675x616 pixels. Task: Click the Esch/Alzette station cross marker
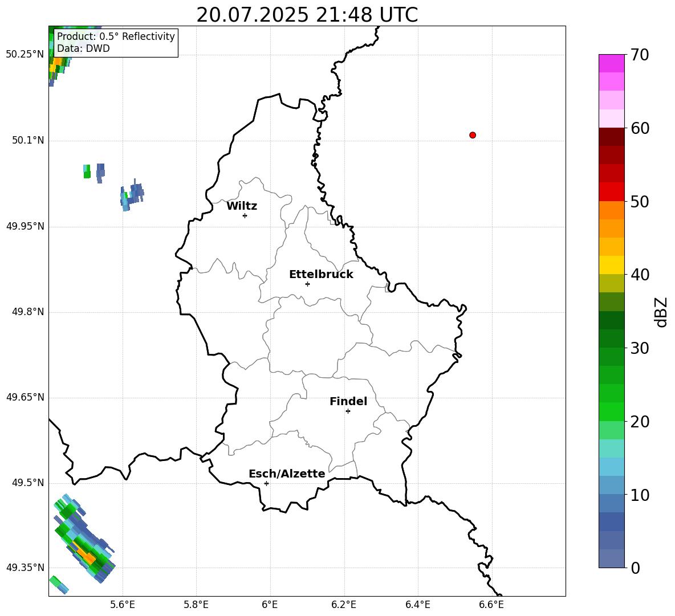click(x=266, y=483)
